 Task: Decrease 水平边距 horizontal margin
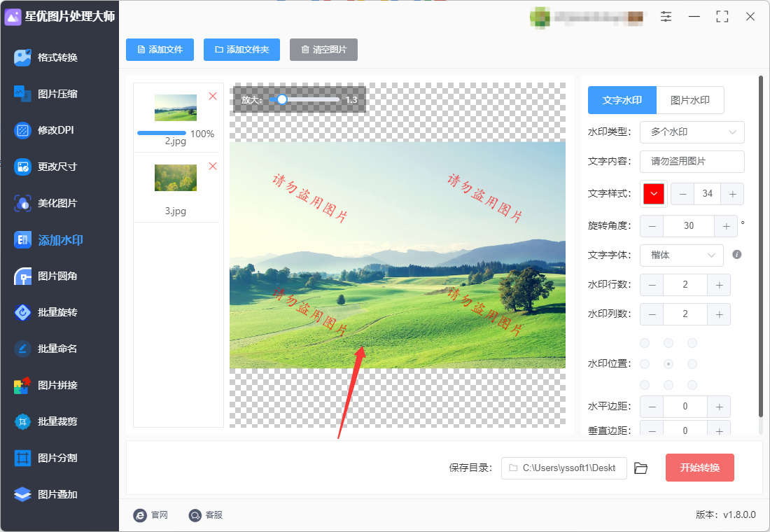tap(652, 407)
